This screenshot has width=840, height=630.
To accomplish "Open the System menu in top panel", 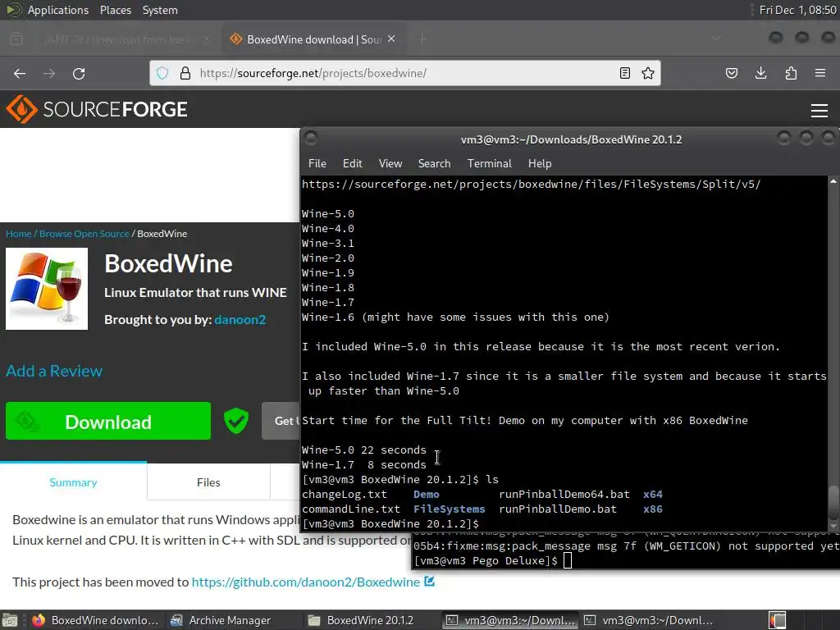I will (x=160, y=10).
